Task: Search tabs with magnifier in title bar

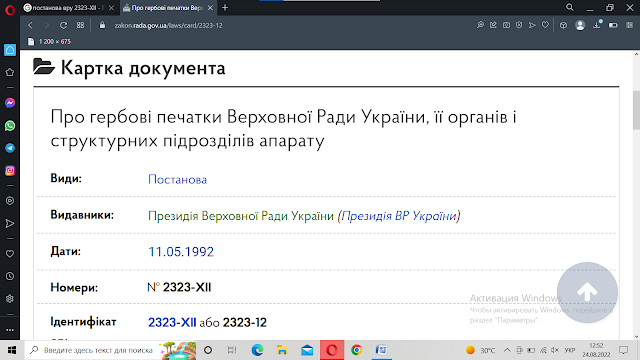Action: tap(570, 7)
